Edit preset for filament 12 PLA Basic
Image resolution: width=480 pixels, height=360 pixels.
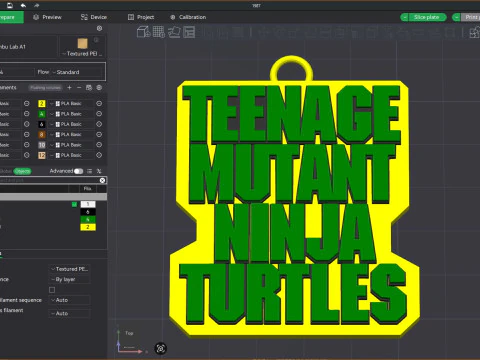coord(99,155)
